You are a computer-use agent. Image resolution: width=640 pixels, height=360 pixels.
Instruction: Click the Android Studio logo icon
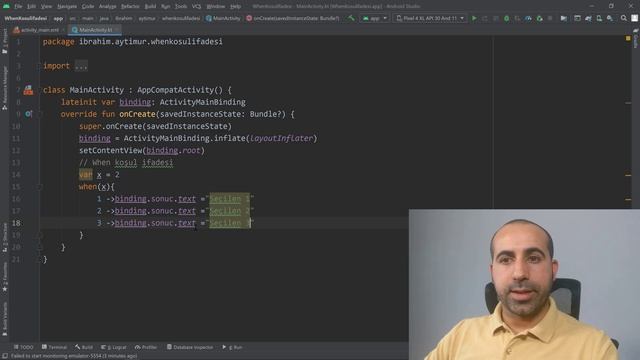(x=6, y=6)
